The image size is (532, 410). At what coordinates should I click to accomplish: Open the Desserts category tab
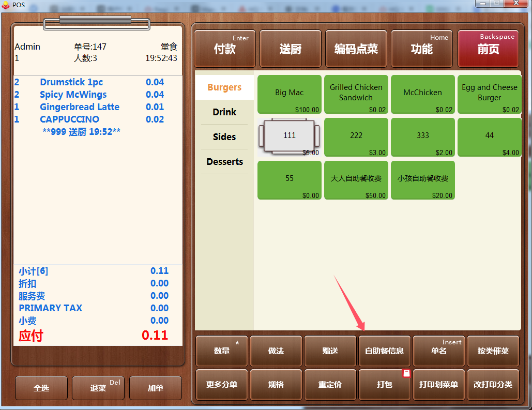click(x=224, y=161)
